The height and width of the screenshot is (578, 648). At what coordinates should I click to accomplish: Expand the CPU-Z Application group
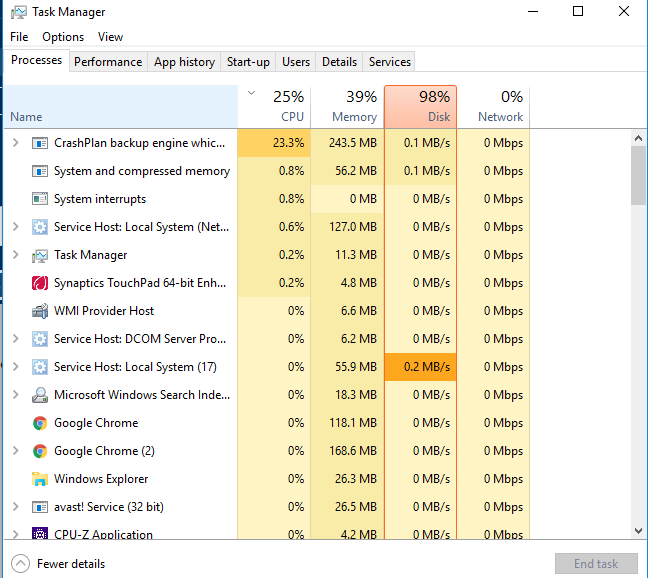click(x=16, y=534)
